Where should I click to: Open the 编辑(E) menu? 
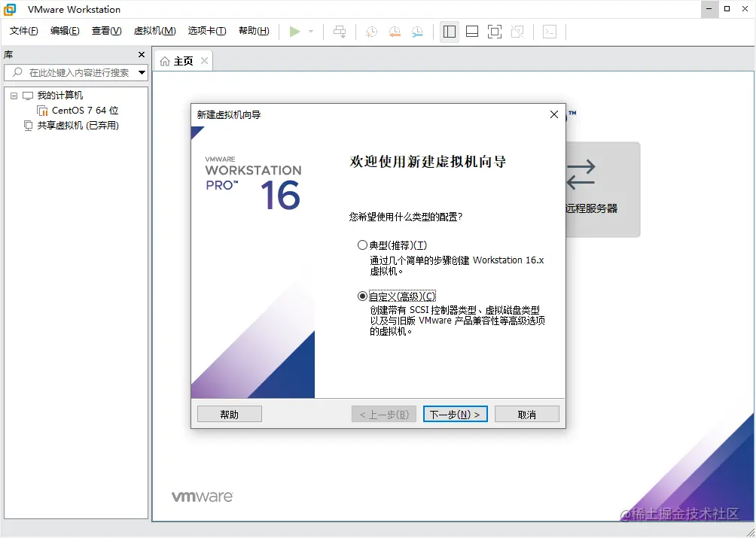[x=65, y=31]
